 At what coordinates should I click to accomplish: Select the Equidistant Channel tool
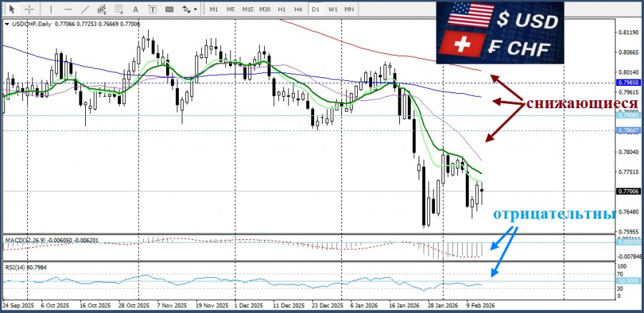tap(102, 9)
